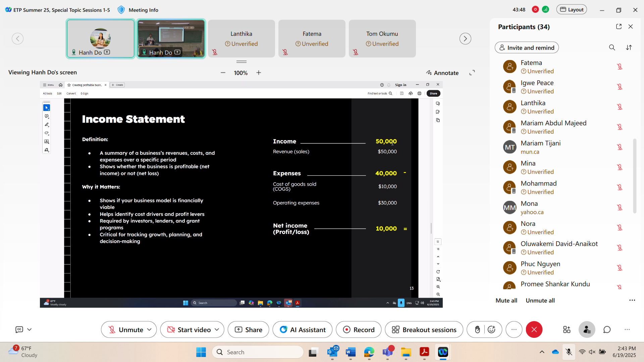Unmute Mona in the participants list
Viewport: 644px width, 362px height.
[620, 207]
